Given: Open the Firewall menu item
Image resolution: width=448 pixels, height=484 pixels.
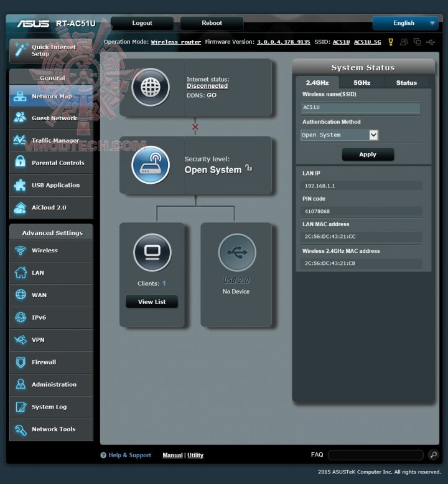Looking at the screenshot, I should (51, 362).
